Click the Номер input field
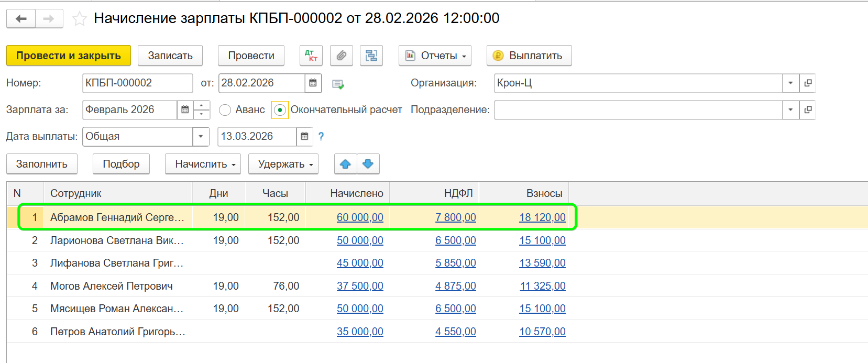868x363 pixels. click(137, 83)
